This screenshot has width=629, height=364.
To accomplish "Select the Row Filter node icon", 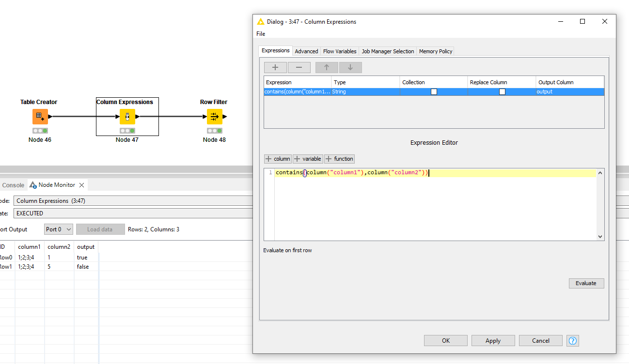I will tap(214, 116).
